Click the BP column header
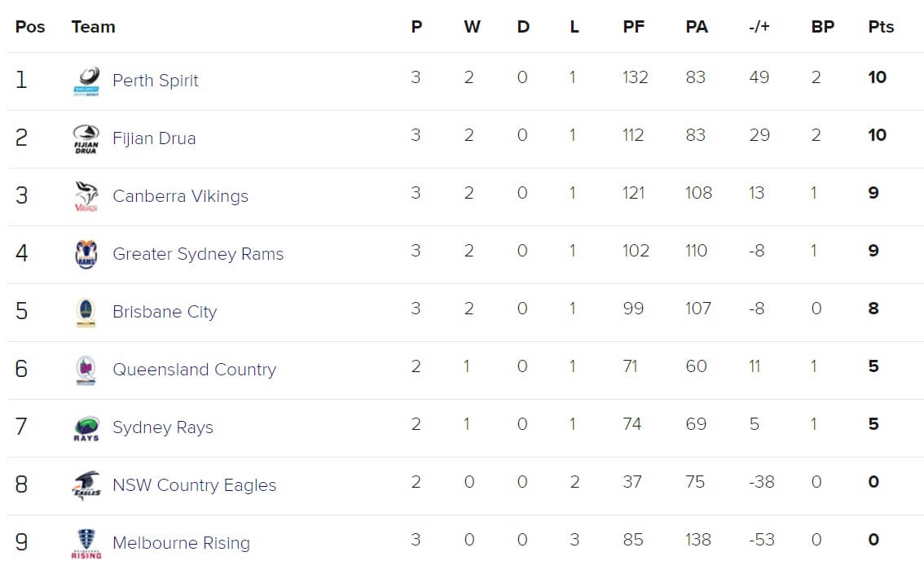Image resolution: width=924 pixels, height=587 pixels. 823,27
